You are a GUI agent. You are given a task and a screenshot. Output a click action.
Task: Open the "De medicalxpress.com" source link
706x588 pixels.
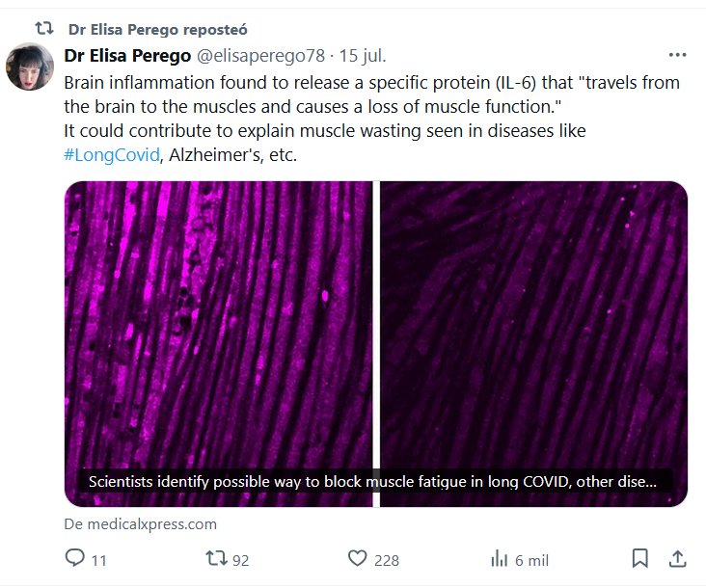(141, 524)
